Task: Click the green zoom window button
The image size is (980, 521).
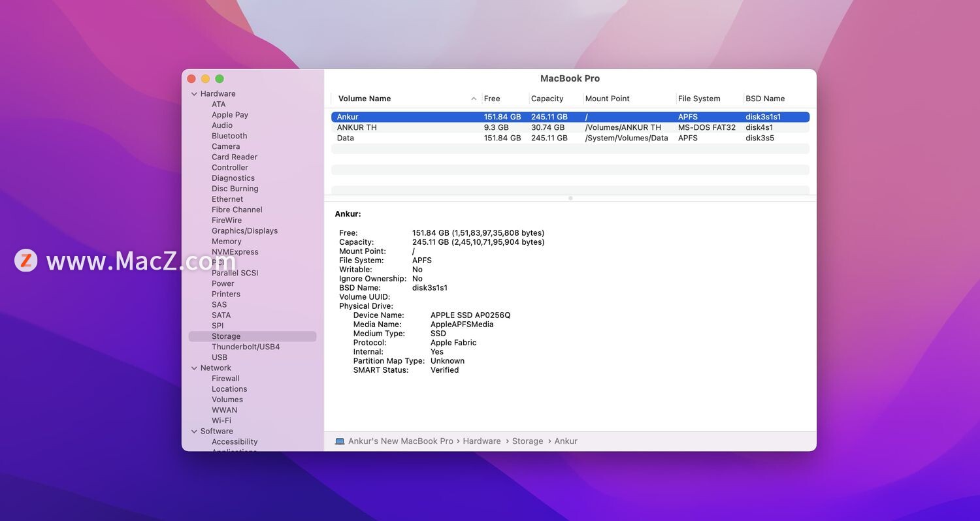Action: pyautogui.click(x=220, y=79)
